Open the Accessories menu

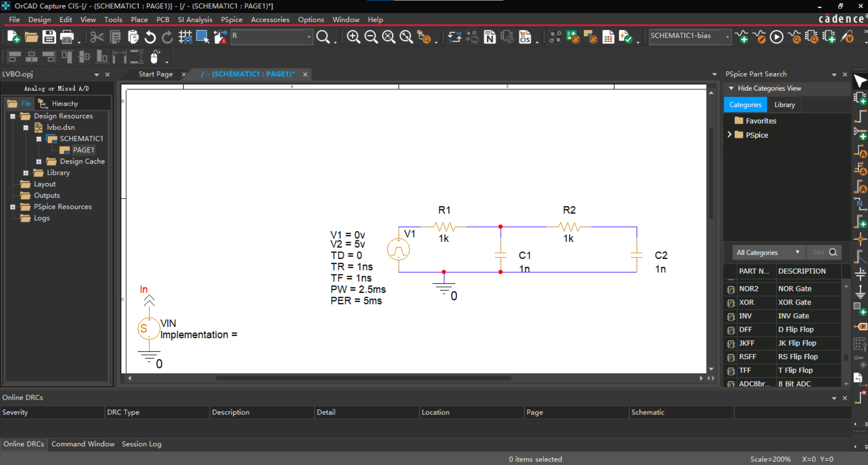coord(270,19)
